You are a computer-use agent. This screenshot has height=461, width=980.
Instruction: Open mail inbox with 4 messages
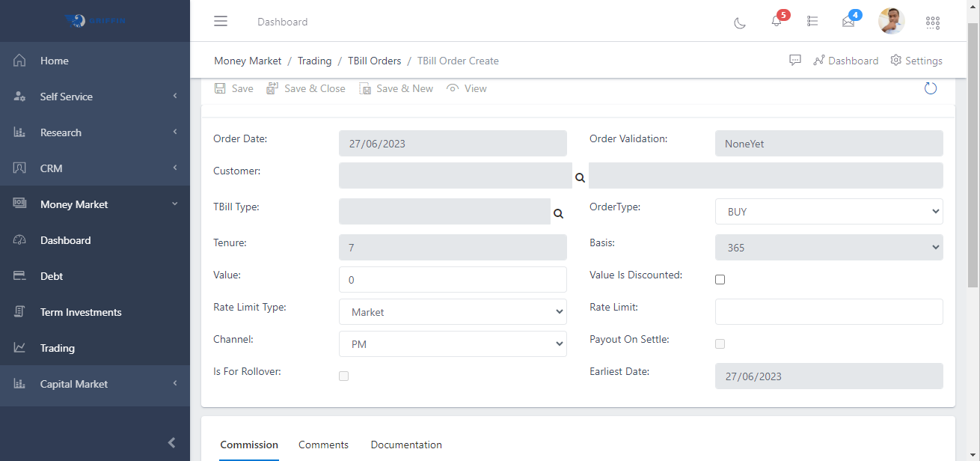[848, 22]
